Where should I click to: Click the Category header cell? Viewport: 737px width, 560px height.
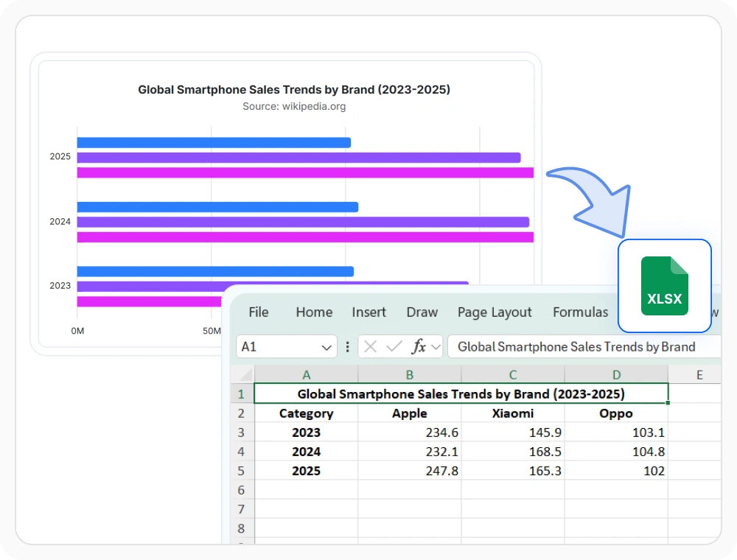pos(306,413)
